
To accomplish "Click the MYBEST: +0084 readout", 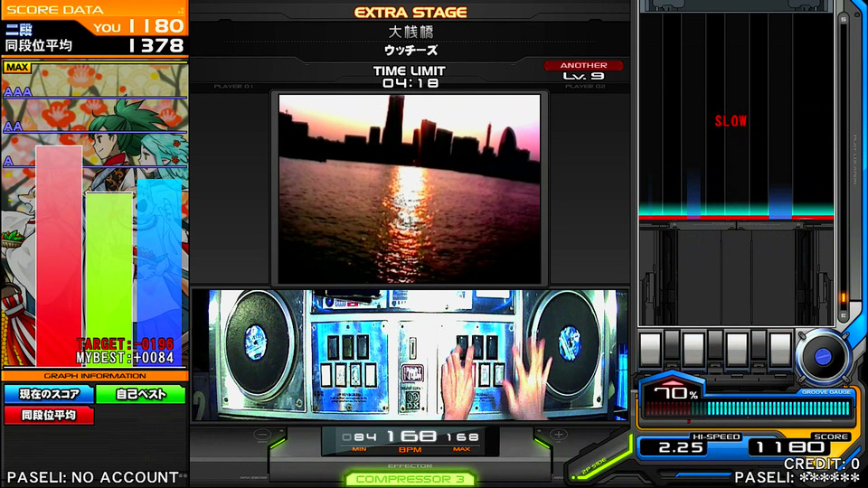I will [x=125, y=358].
